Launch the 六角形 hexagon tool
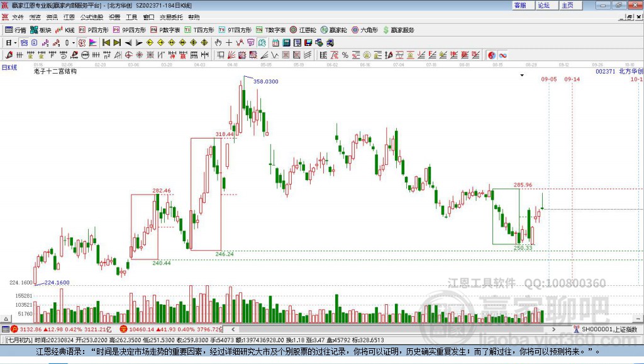644x364 pixels. click(x=364, y=30)
